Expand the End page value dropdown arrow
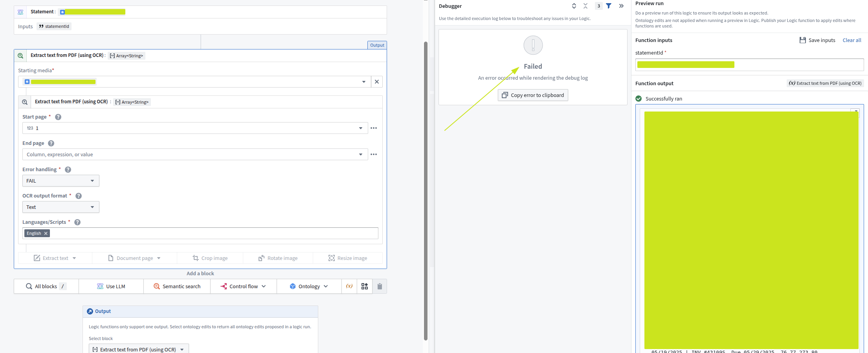 pyautogui.click(x=361, y=154)
